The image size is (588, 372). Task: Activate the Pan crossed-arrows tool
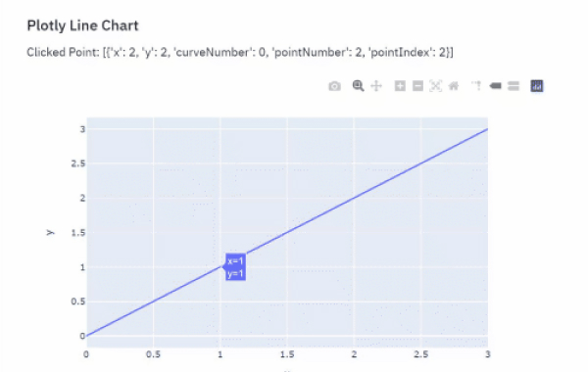pyautogui.click(x=376, y=86)
